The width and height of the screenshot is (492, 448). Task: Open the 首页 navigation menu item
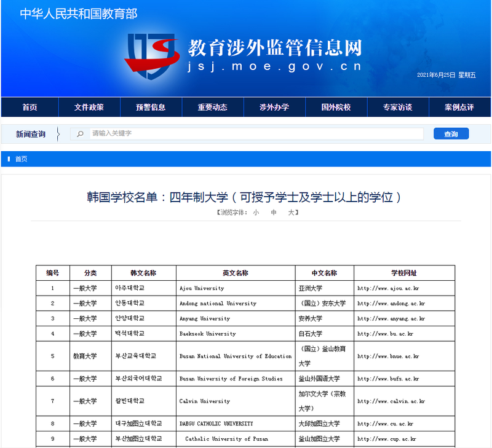point(30,107)
